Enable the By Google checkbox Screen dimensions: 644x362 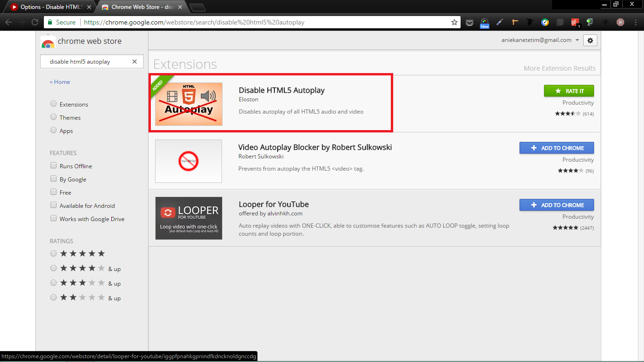coord(53,179)
